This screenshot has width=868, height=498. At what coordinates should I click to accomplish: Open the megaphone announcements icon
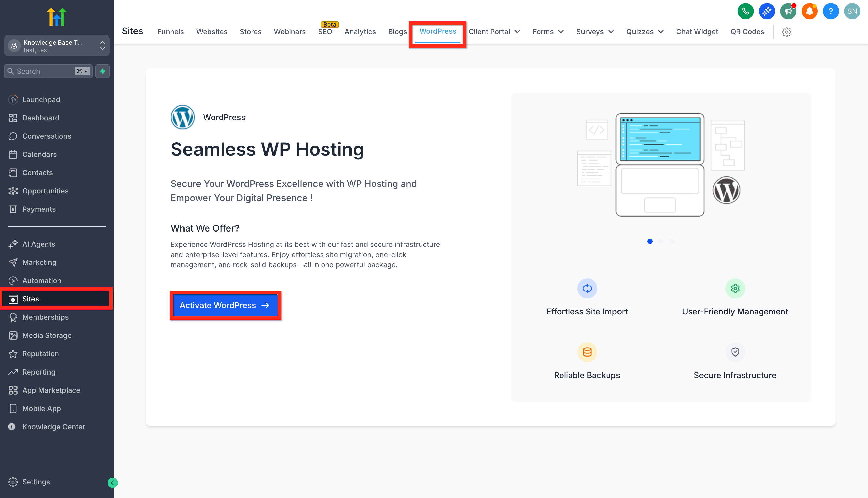[788, 11]
